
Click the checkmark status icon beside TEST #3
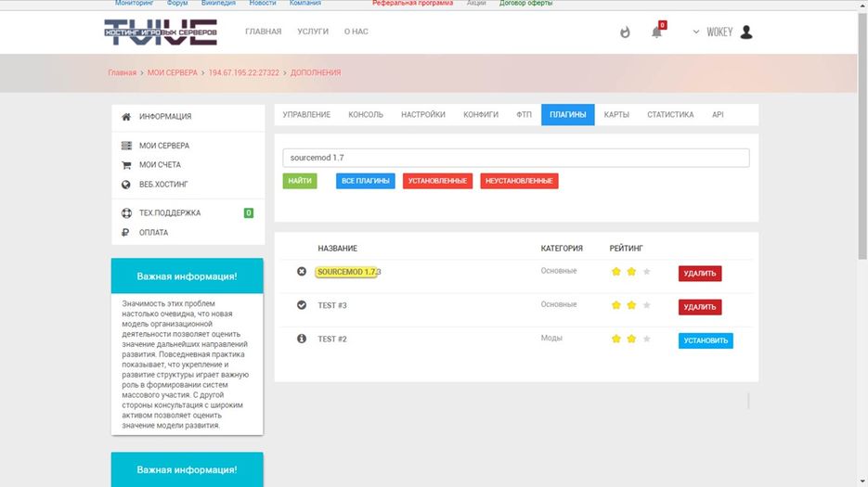coord(302,305)
